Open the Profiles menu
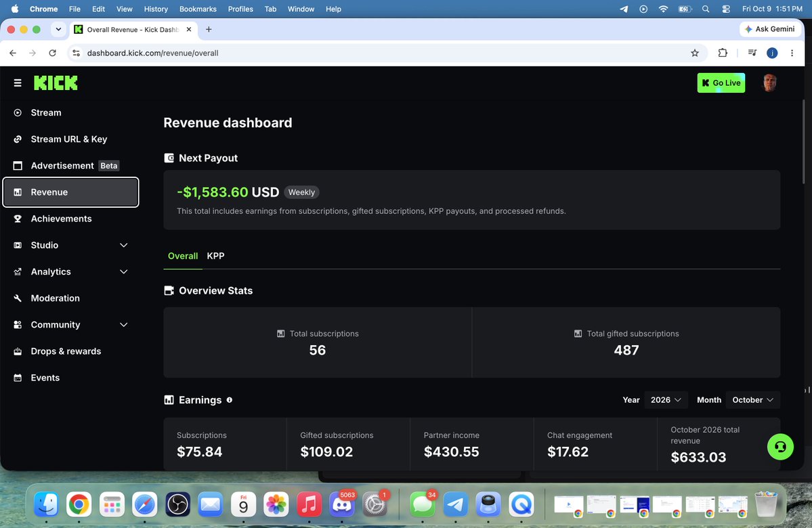 click(x=240, y=9)
